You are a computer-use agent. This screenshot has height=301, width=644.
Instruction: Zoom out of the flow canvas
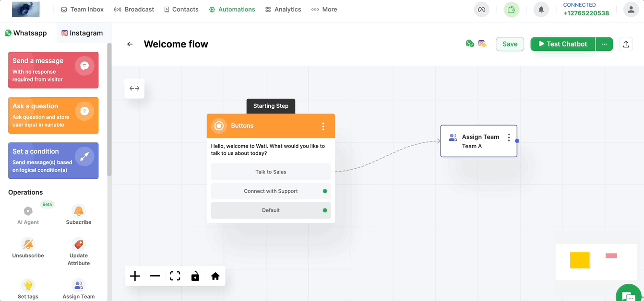point(155,276)
